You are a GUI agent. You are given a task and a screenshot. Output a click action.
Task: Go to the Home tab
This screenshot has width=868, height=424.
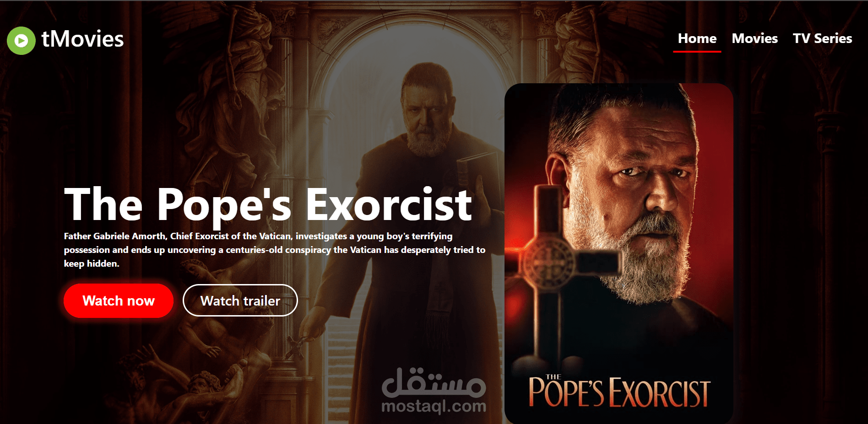(697, 38)
